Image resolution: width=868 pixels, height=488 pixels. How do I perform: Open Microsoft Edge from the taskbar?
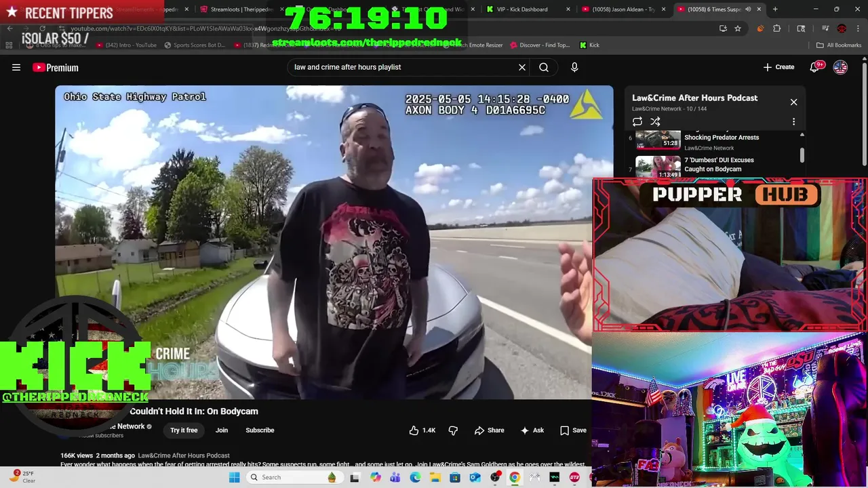[x=415, y=477]
